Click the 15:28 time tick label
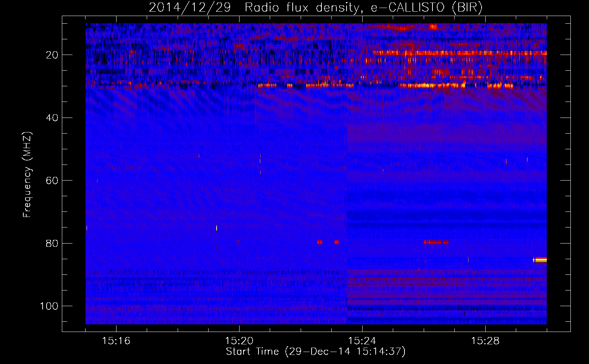 pyautogui.click(x=485, y=341)
